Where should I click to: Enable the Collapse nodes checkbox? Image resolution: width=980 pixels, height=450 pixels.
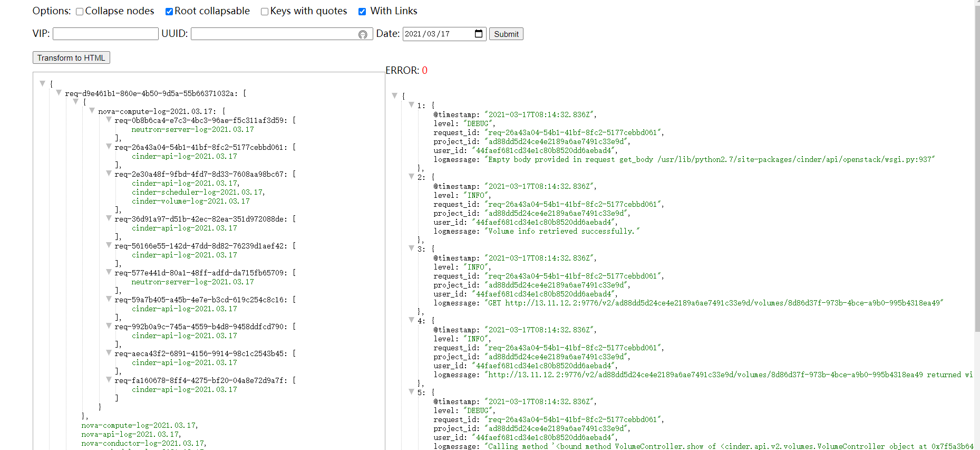(x=80, y=12)
